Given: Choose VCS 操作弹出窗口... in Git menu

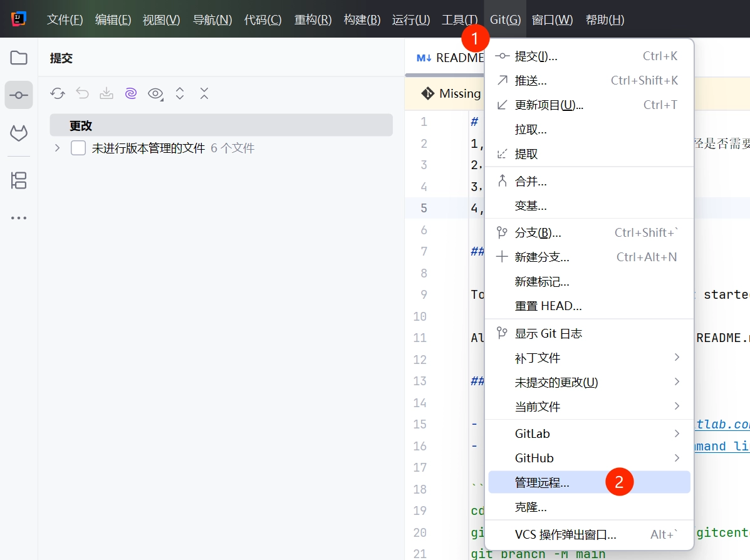Looking at the screenshot, I should pyautogui.click(x=589, y=534).
